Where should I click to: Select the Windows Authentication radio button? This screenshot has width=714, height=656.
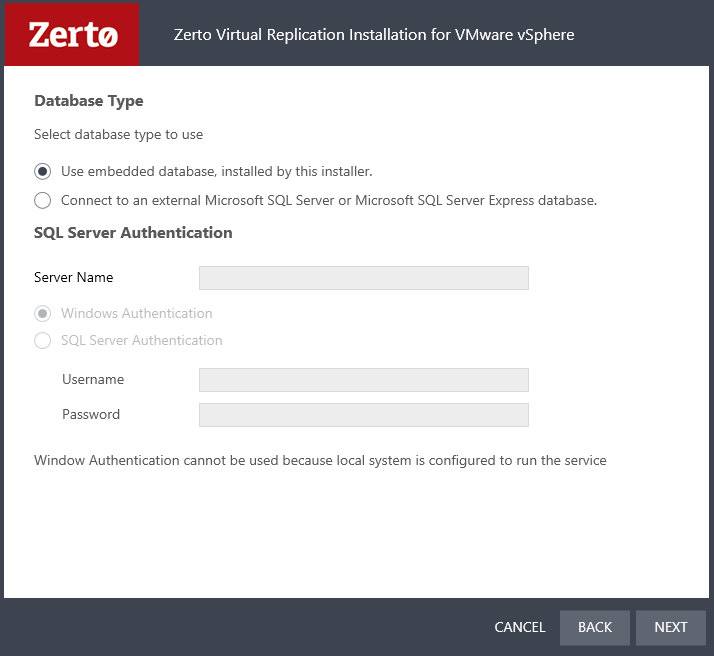[43, 314]
